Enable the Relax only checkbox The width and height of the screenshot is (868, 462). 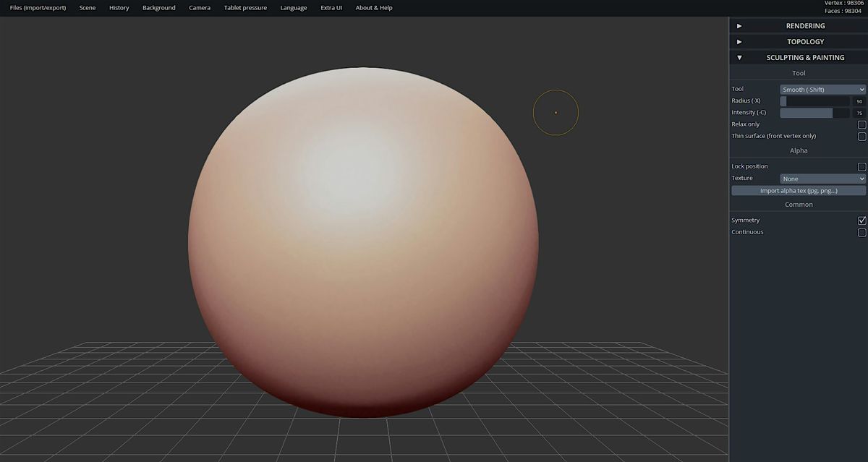pyautogui.click(x=861, y=124)
